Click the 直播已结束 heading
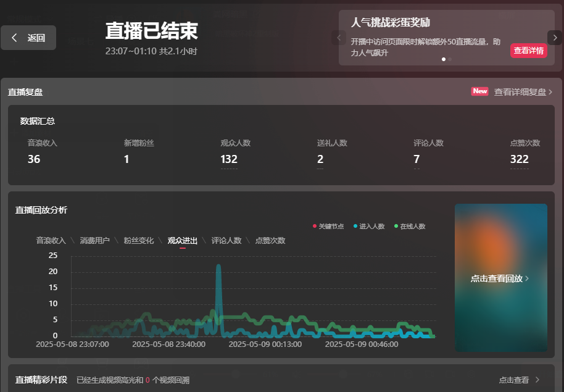 coord(151,31)
